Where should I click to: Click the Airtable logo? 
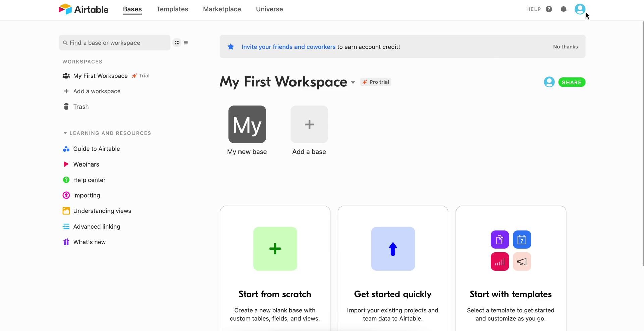point(84,9)
